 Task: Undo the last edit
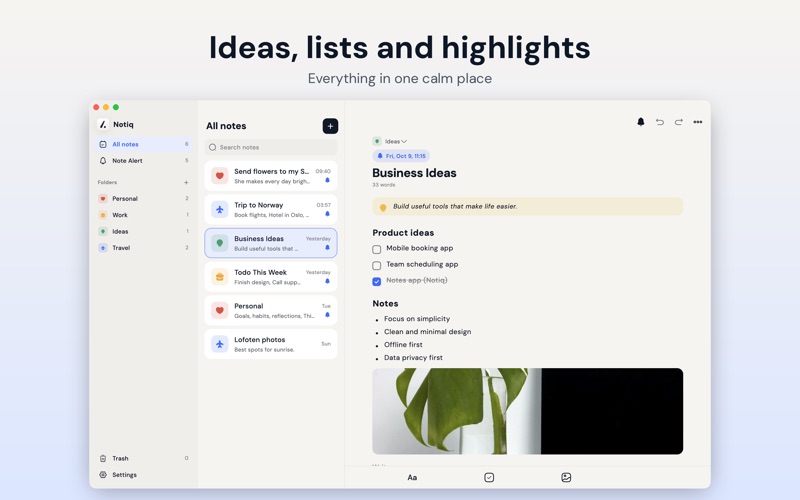coord(660,122)
